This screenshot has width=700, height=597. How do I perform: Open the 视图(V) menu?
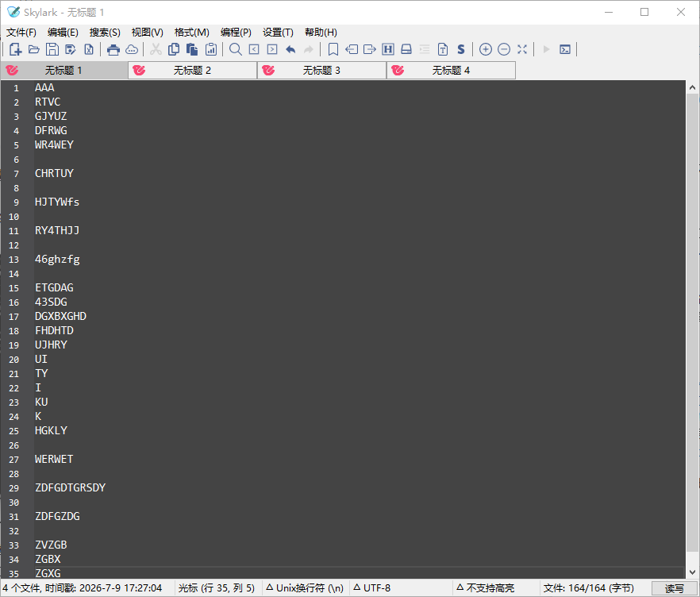tap(148, 32)
